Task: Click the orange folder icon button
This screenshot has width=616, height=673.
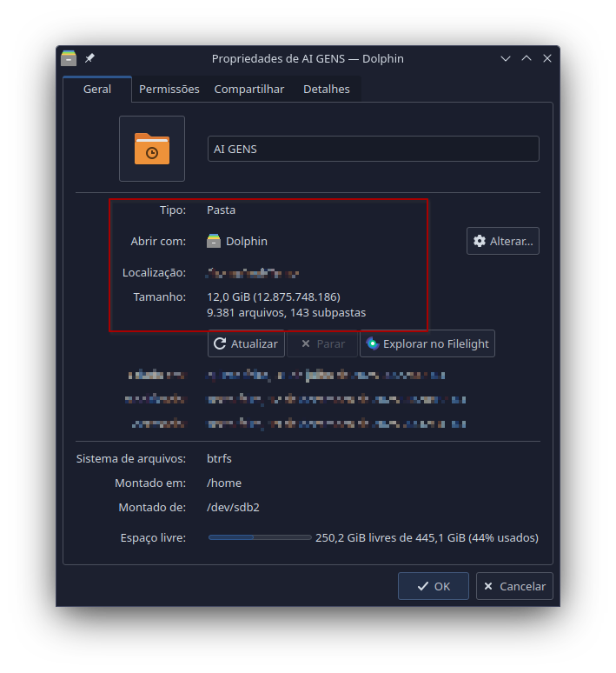Action: tap(152, 149)
